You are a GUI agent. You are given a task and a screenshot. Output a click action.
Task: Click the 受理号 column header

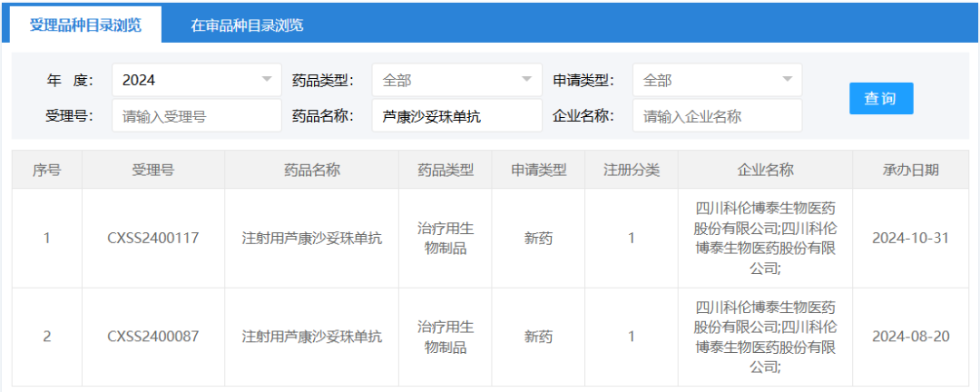click(153, 170)
